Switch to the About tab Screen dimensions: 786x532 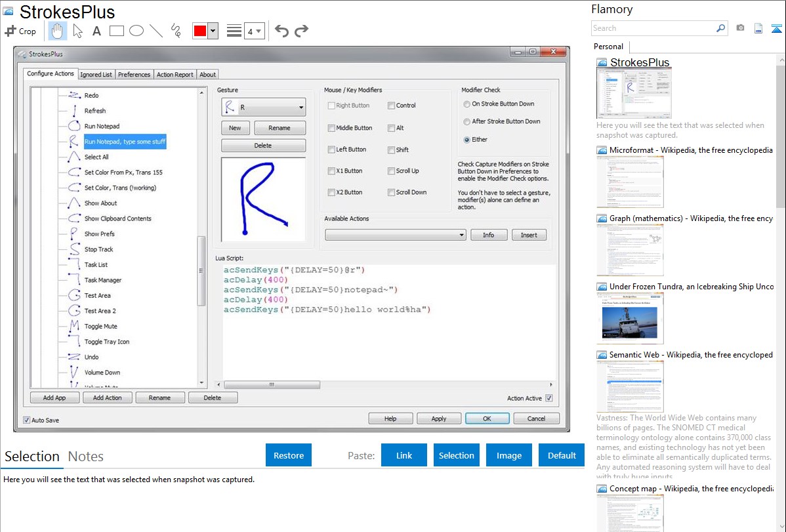tap(207, 74)
